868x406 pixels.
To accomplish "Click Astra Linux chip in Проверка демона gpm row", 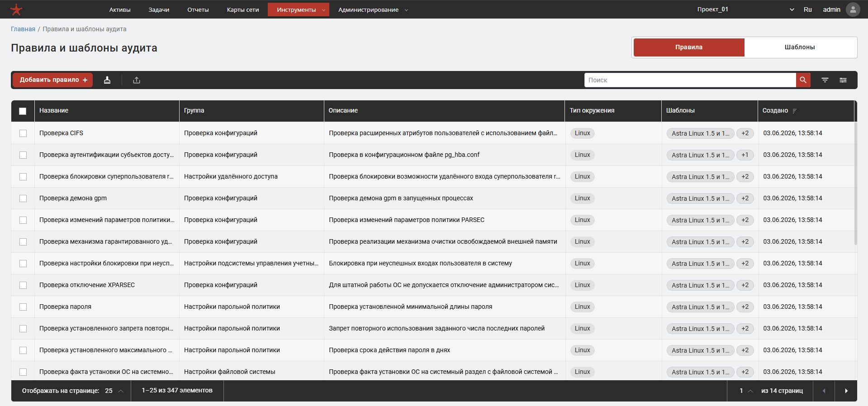I will [x=700, y=198].
